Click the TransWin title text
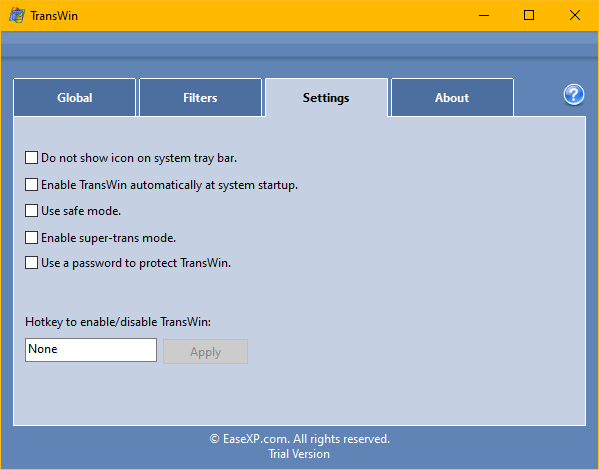The height and width of the screenshot is (470, 599). click(x=54, y=16)
